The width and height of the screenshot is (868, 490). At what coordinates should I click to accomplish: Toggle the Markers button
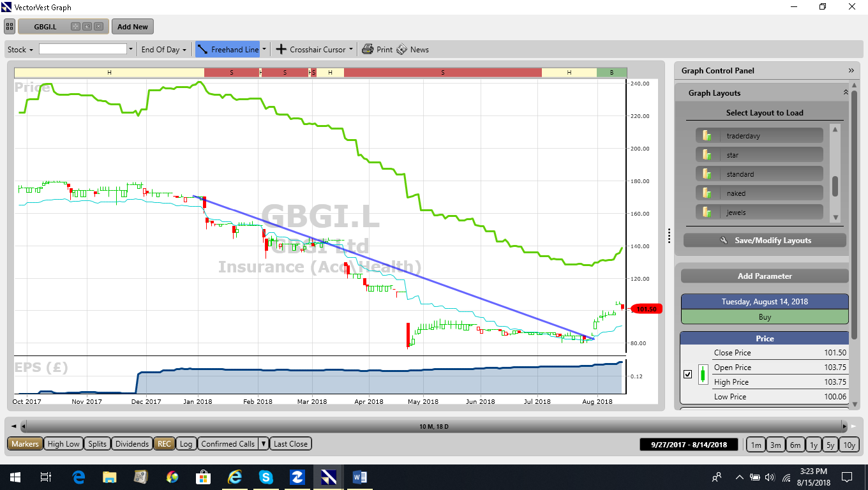(x=25, y=444)
